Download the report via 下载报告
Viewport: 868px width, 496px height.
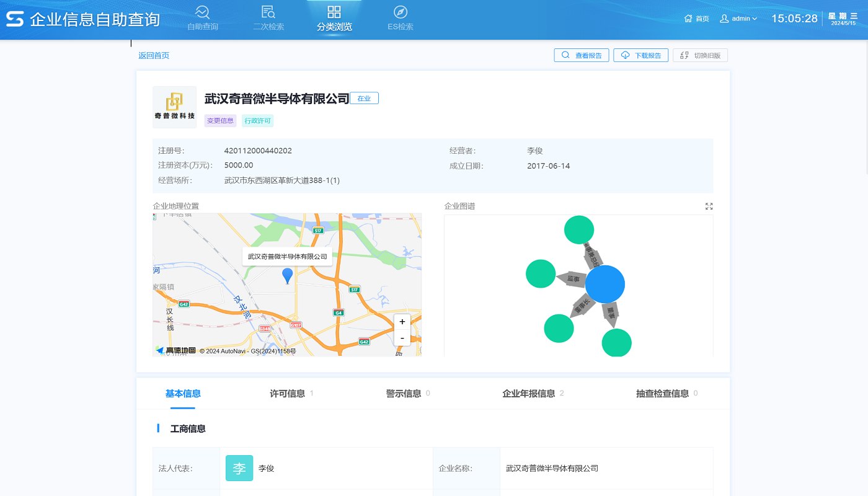click(x=640, y=55)
